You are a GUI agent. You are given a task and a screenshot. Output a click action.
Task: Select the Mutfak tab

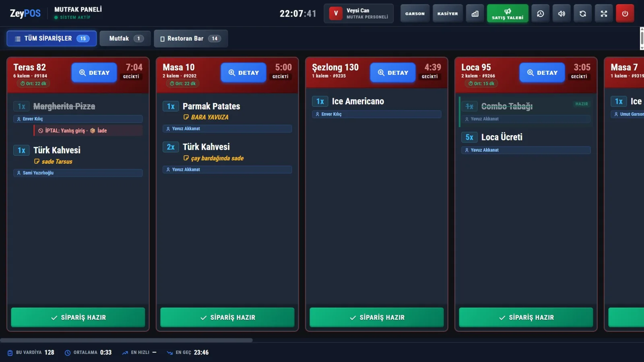pyautogui.click(x=125, y=39)
